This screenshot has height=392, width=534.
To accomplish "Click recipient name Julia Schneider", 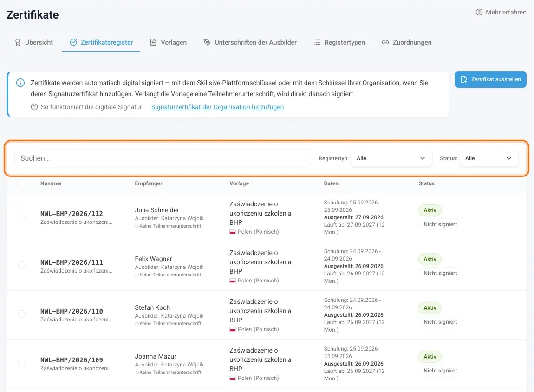I will [157, 210].
